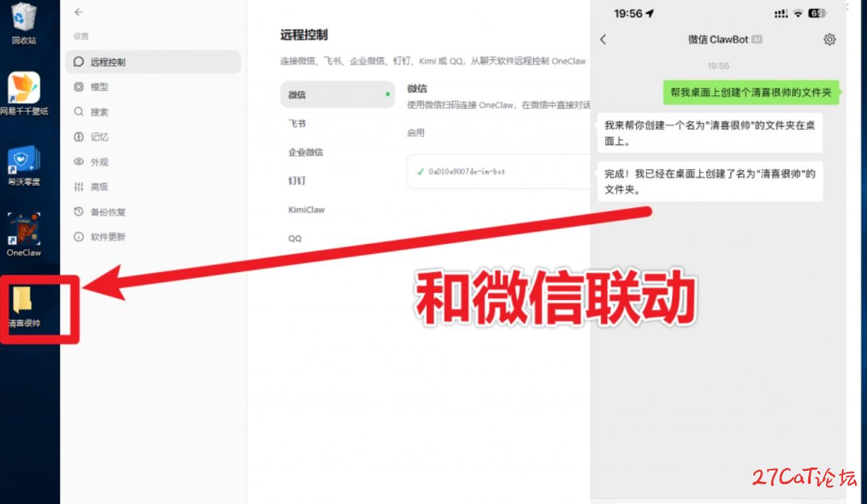Select the 搜索 magnifier icon

tap(79, 112)
